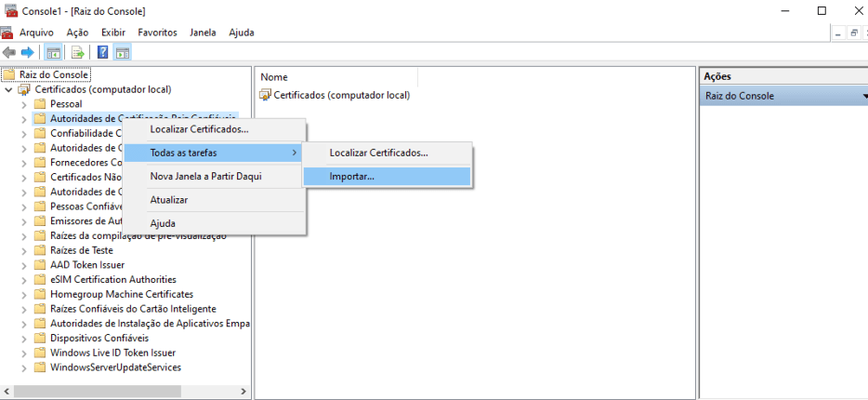Toggle the show/hide action pane button
868x400 pixels.
coord(122,52)
